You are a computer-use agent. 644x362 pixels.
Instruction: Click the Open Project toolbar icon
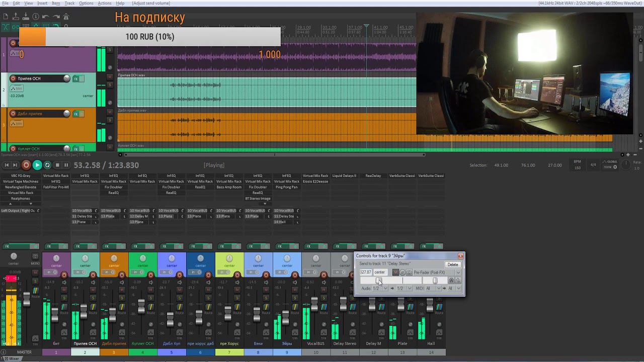coord(16,17)
